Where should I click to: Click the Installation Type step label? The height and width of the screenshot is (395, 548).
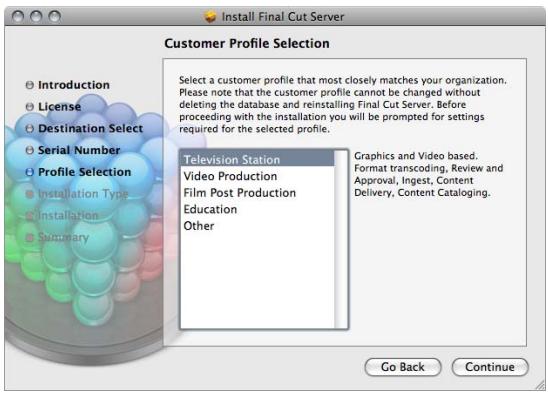click(83, 194)
